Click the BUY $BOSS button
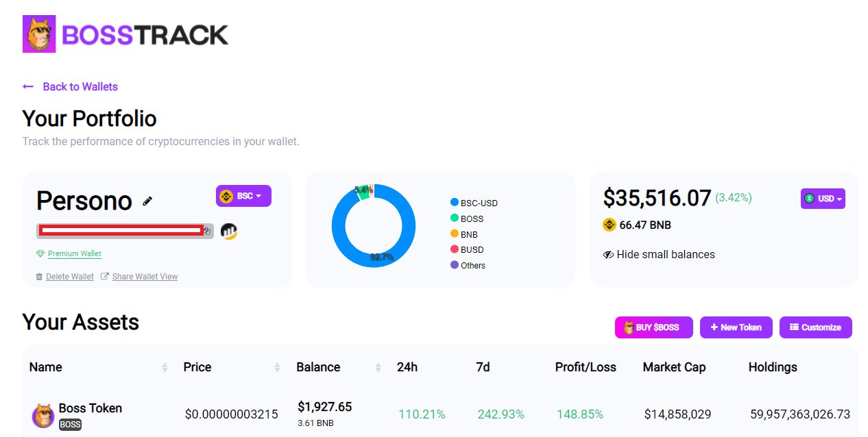Viewport: 868px width, 437px height. [653, 327]
